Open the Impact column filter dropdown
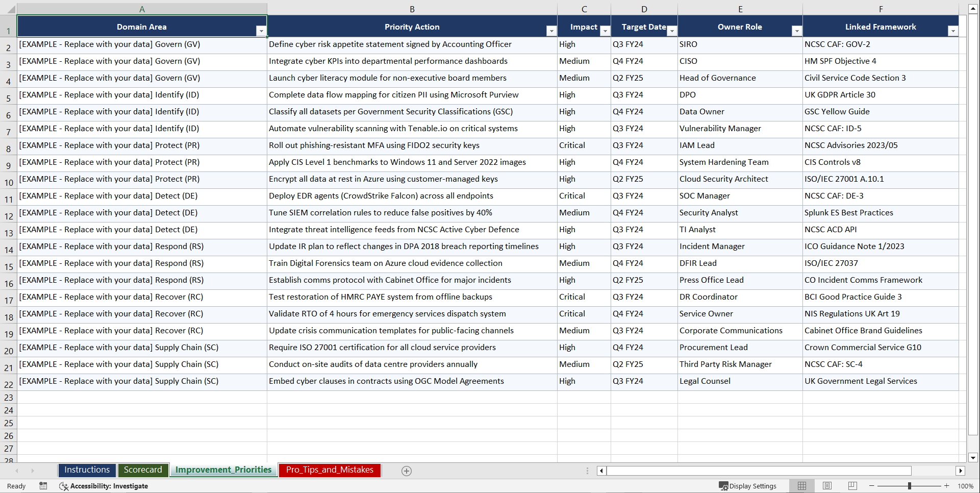This screenshot has width=980, height=493. (x=605, y=31)
